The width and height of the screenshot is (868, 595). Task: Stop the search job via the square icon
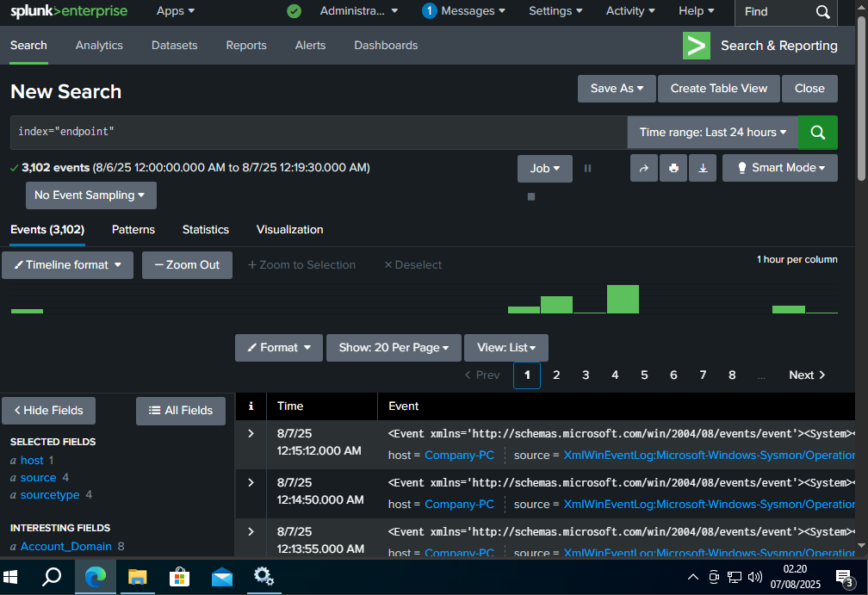pos(530,196)
